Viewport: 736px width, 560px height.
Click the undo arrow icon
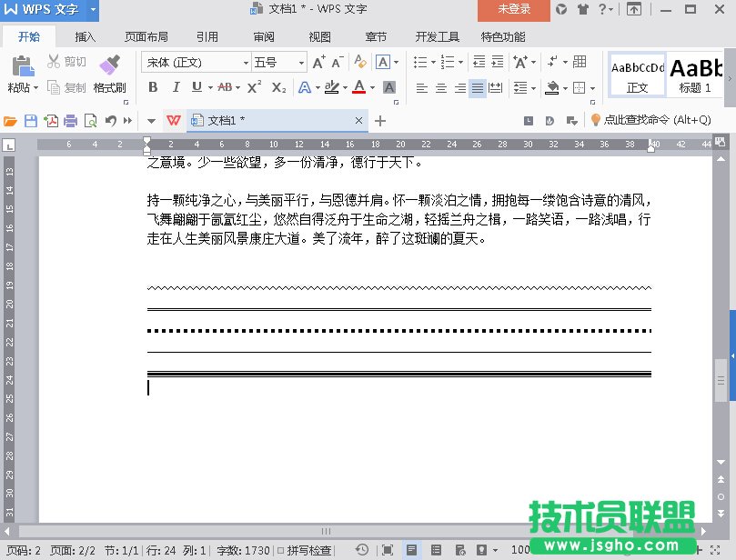pyautogui.click(x=110, y=121)
